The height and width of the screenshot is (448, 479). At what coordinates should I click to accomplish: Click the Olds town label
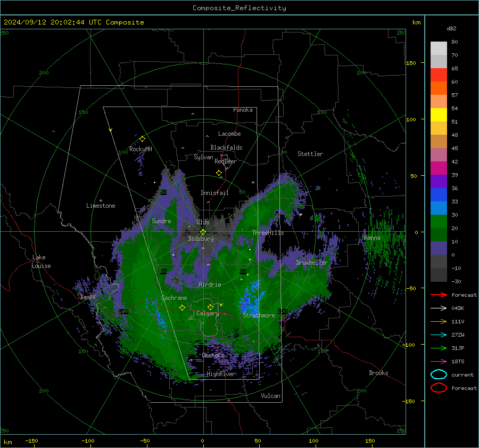tap(203, 222)
